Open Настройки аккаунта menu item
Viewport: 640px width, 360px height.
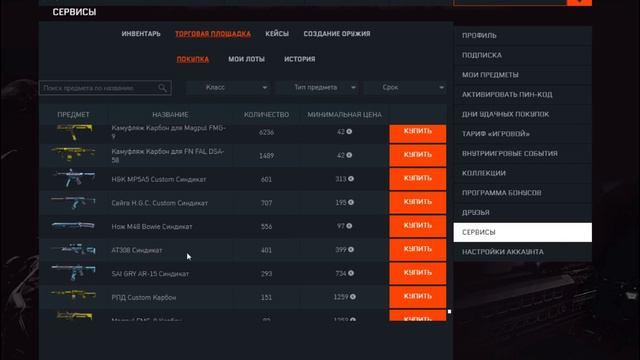(522, 252)
